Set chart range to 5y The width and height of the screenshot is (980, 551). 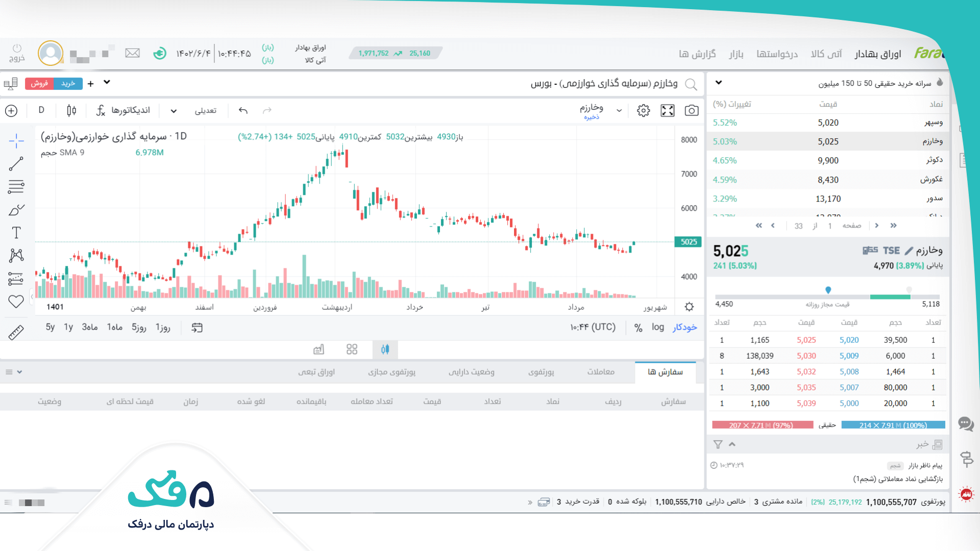(50, 327)
